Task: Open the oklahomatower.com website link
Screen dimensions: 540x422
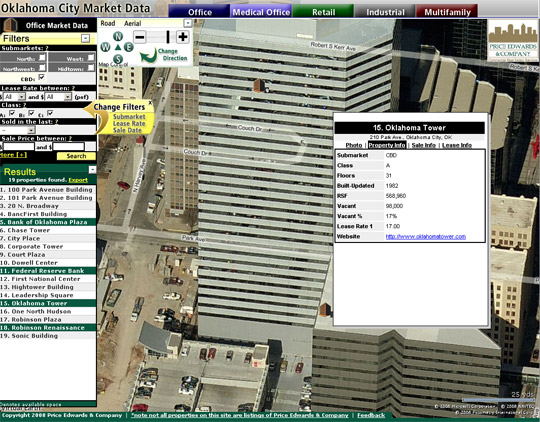Action: (426, 237)
